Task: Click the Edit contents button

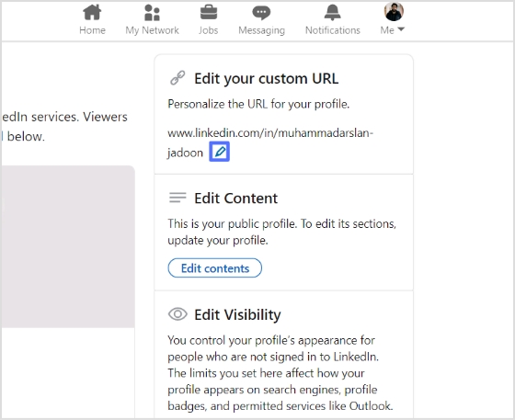Action: tap(215, 268)
